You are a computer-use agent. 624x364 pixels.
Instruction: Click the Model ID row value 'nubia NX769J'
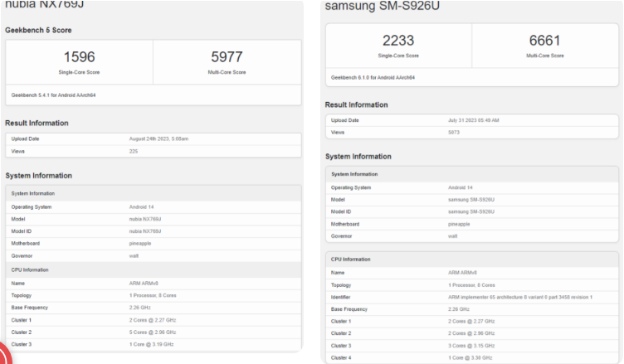[145, 231]
